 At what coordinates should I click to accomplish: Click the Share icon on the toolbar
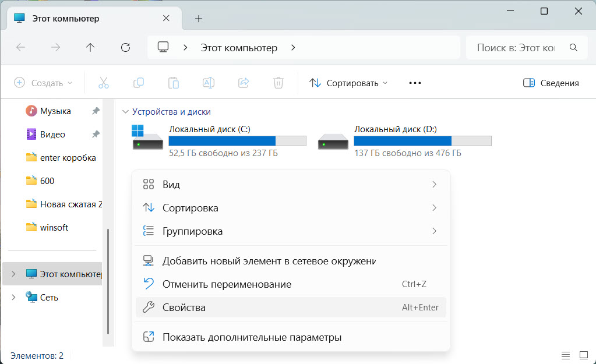[x=244, y=83]
